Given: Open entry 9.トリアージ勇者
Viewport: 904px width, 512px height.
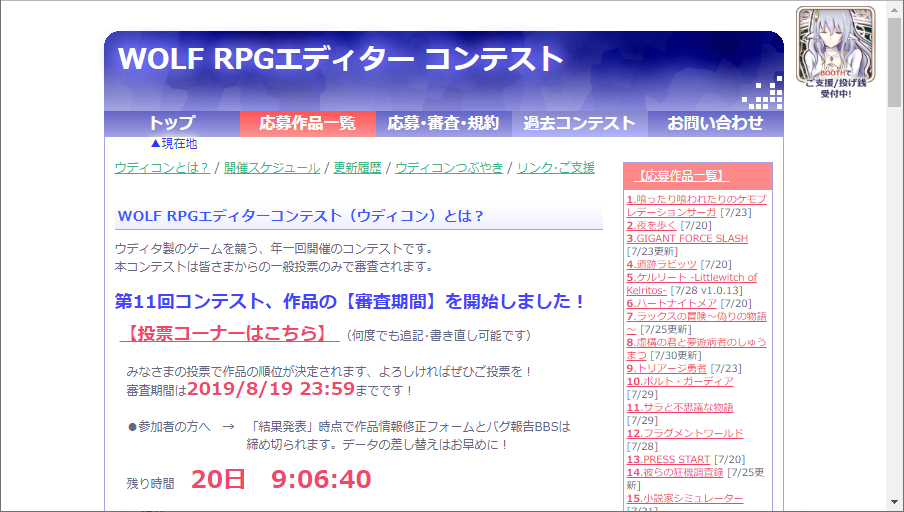Looking at the screenshot, I should [666, 368].
